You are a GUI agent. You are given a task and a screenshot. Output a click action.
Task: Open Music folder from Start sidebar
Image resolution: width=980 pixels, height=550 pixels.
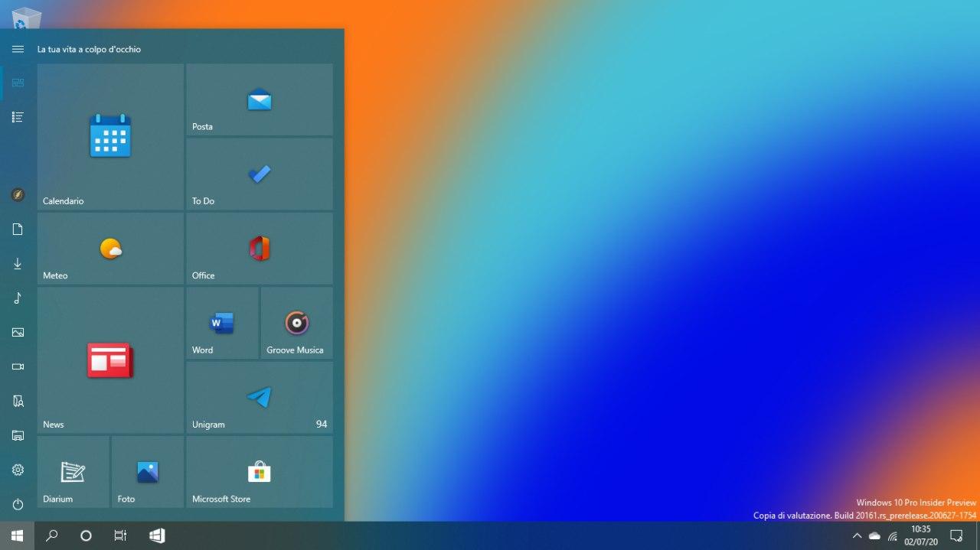(x=18, y=298)
